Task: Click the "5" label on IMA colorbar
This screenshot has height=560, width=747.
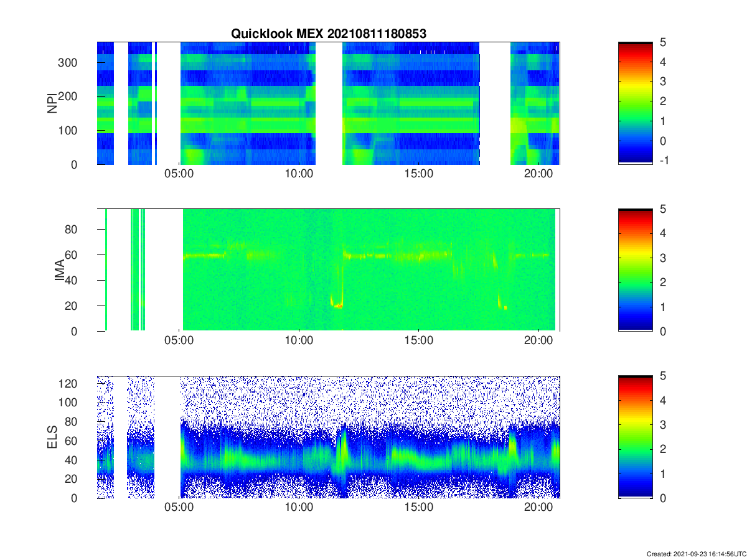Action: coord(663,209)
